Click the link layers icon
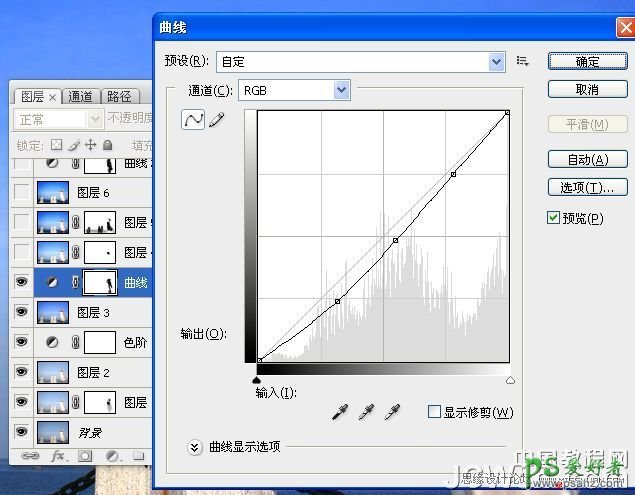635x495 pixels. point(30,456)
